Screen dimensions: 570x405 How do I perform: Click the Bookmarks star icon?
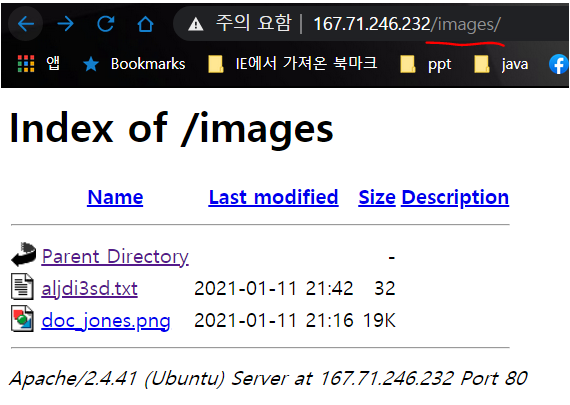tap(91, 64)
